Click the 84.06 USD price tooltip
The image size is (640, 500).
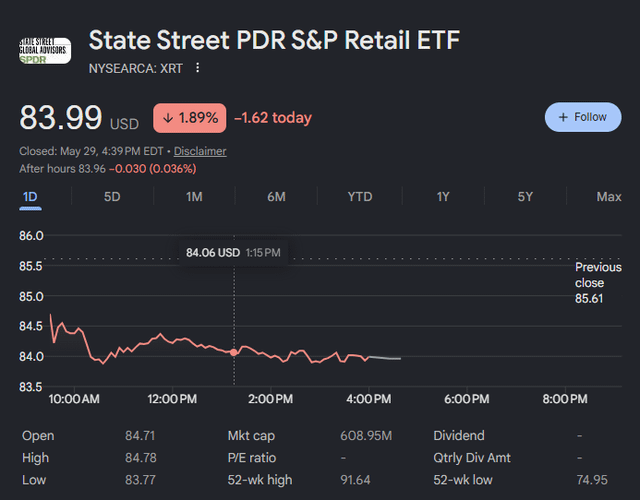pyautogui.click(x=233, y=253)
